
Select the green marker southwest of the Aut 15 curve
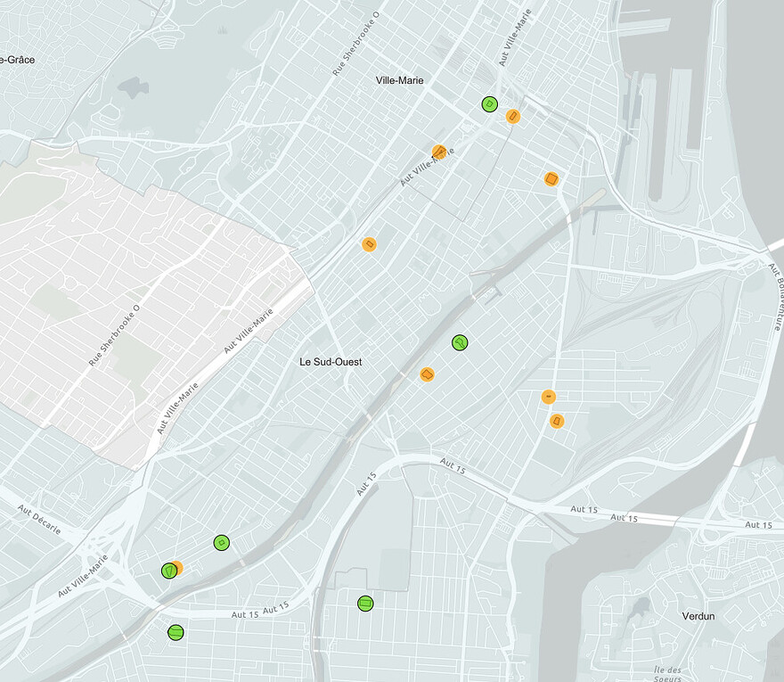[365, 604]
